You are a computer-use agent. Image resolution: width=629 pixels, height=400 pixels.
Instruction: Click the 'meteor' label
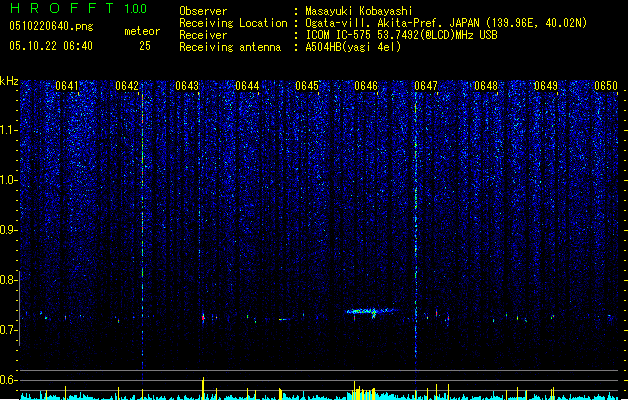[x=142, y=31]
